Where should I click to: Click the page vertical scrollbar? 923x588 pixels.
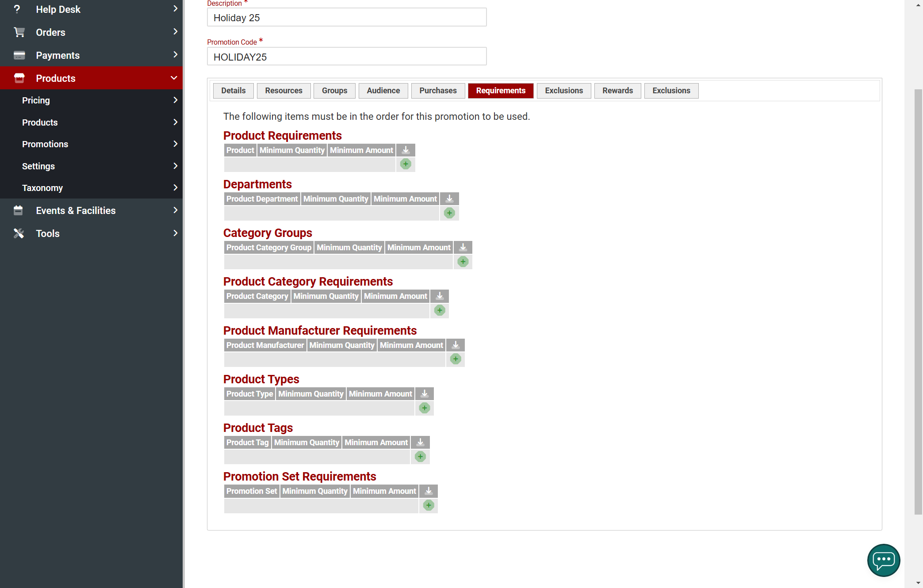918,302
